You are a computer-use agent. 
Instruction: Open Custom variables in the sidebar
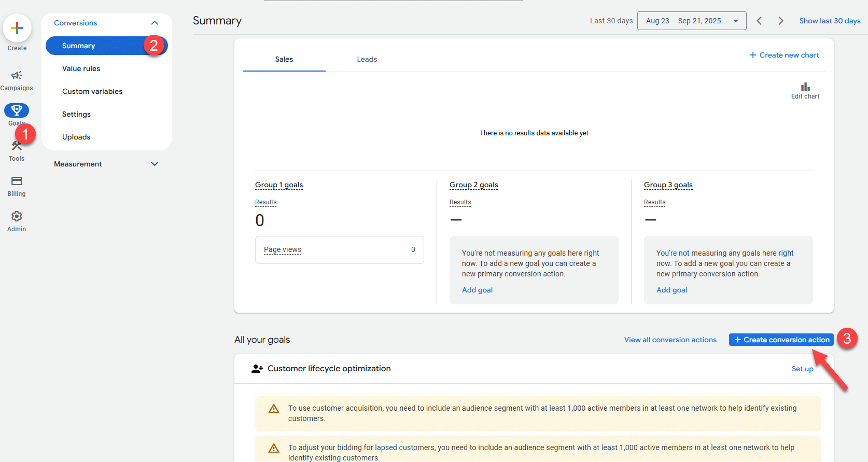(92, 91)
